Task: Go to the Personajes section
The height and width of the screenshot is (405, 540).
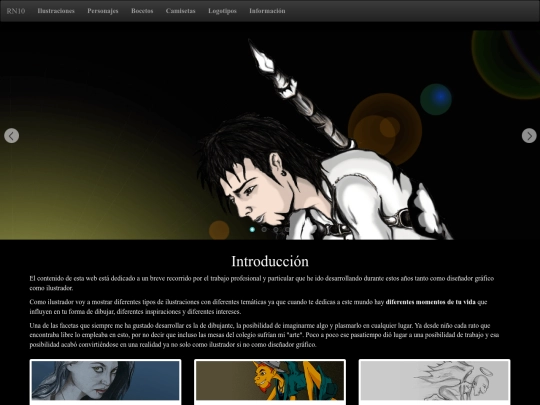Action: click(x=103, y=11)
